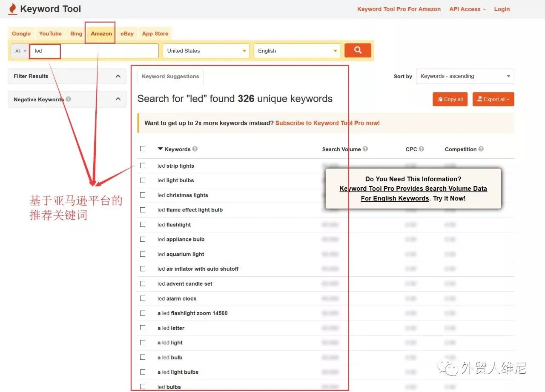This screenshot has width=545, height=392.
Task: Check the box for led light bulbs
Action: pos(143,180)
